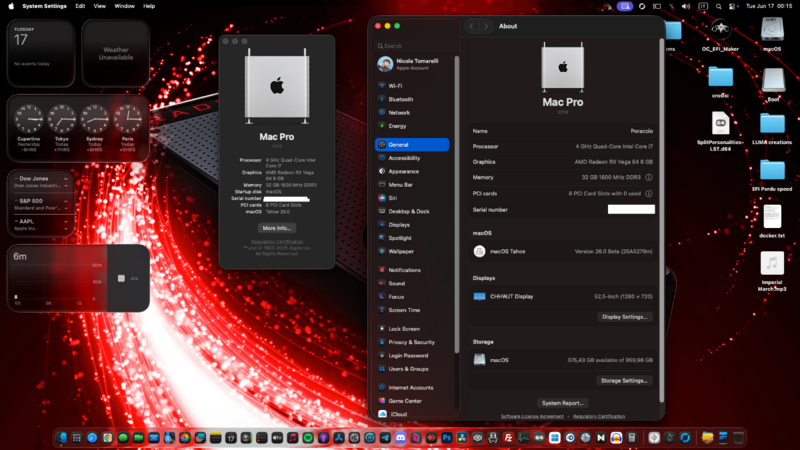Open the Siri settings pane
This screenshot has width=800, height=450.
[394, 198]
